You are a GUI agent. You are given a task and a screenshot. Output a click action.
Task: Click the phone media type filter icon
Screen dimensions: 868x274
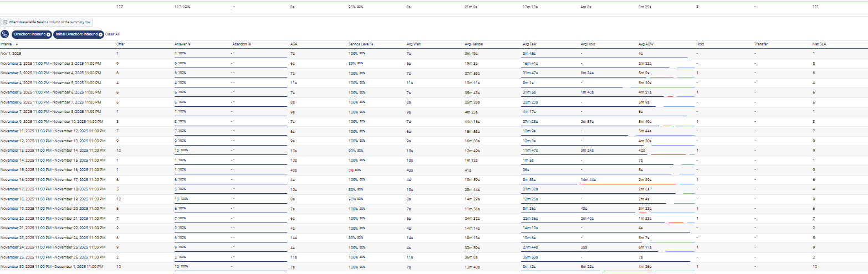pyautogui.click(x=5, y=34)
